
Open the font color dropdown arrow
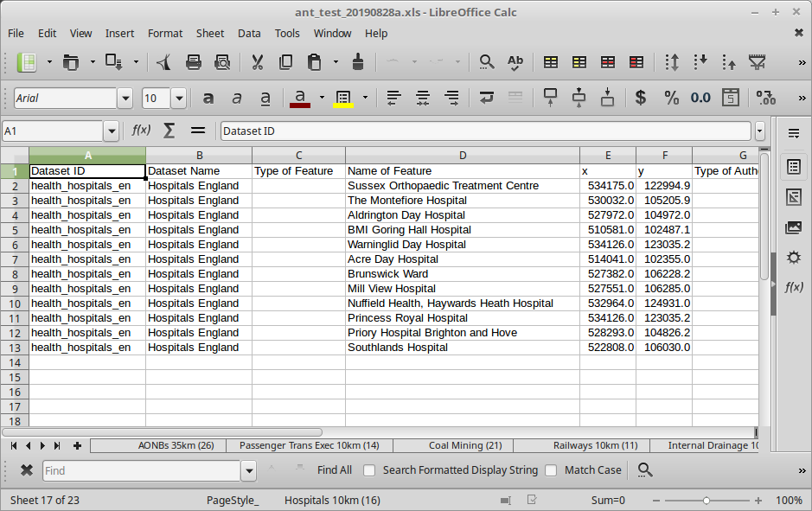point(322,98)
